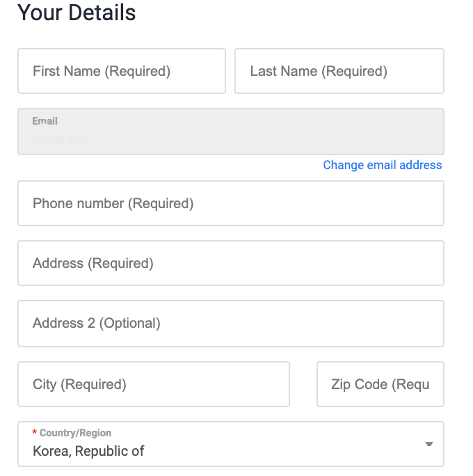Select the Zip Code field
This screenshot has width=473, height=476.
click(380, 384)
